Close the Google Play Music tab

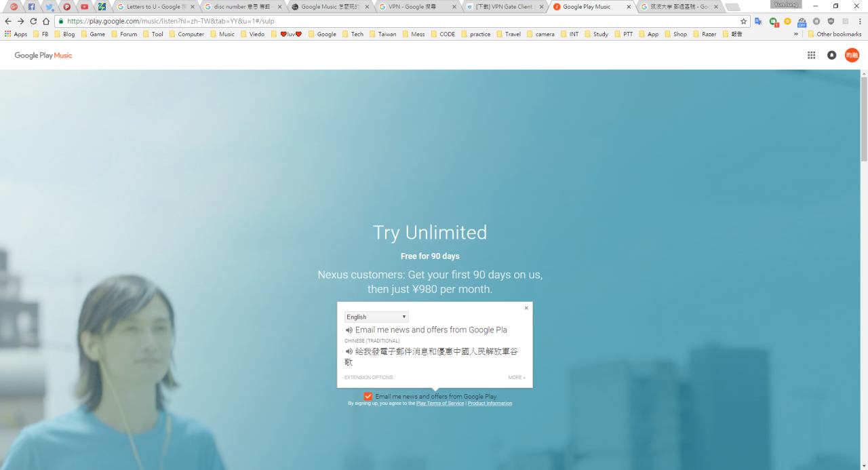click(629, 7)
